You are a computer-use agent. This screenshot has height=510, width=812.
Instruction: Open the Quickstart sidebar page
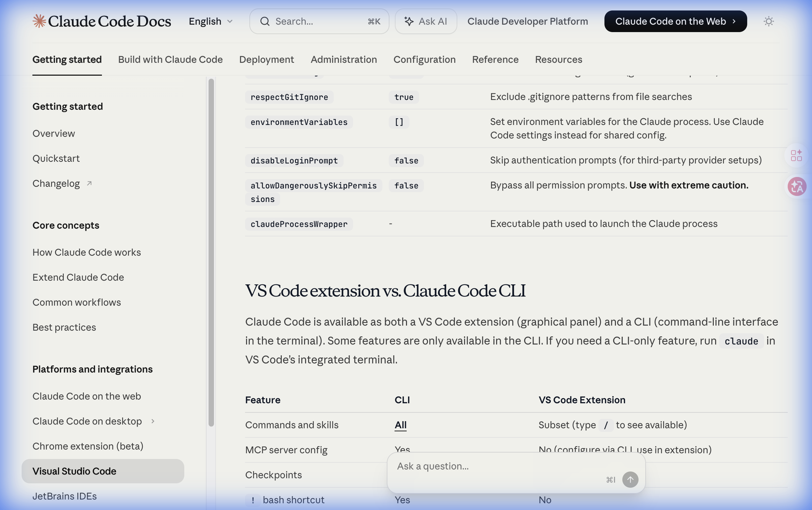tap(56, 158)
